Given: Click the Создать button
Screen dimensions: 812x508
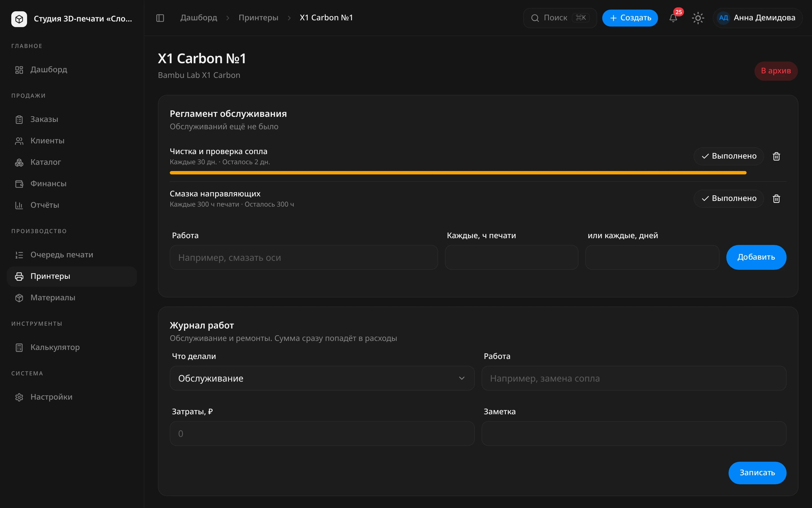Looking at the screenshot, I should tap(630, 18).
